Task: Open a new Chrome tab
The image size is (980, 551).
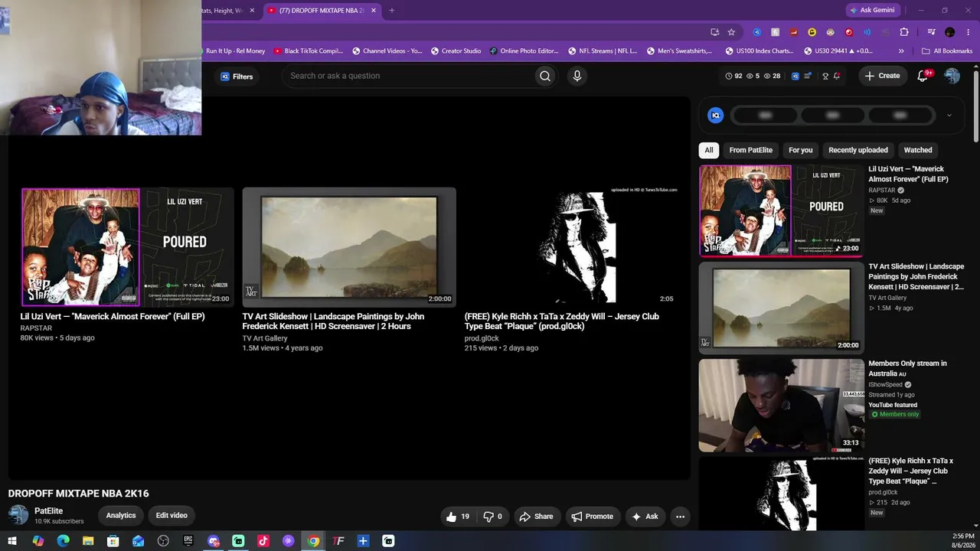Action: pos(391,11)
